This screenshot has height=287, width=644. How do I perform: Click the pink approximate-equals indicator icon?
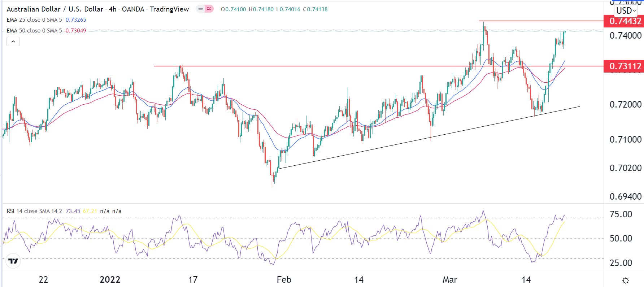(209, 9)
